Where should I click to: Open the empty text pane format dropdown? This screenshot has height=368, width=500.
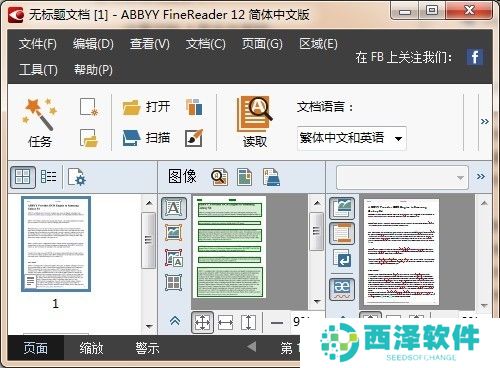(402, 177)
